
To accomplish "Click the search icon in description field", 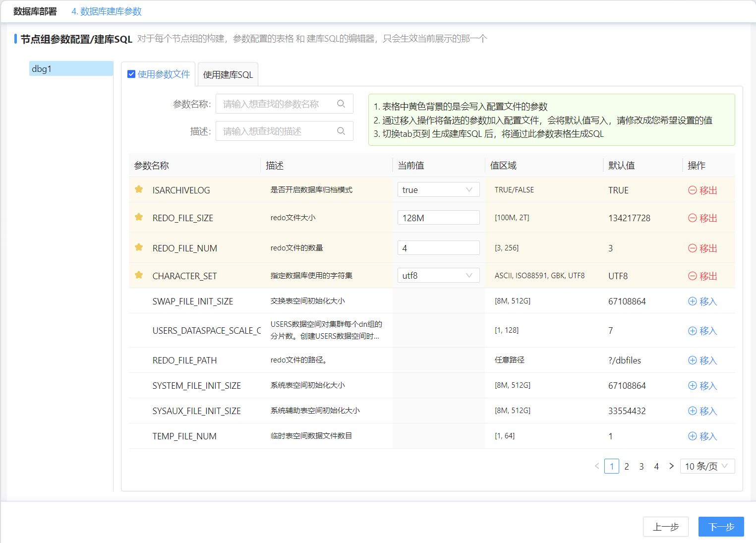I will [x=341, y=131].
